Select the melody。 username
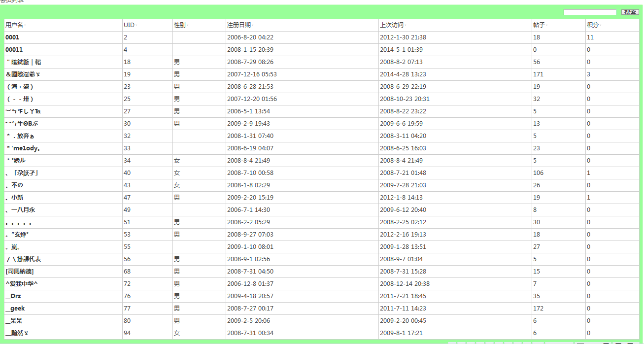 tap(24, 148)
